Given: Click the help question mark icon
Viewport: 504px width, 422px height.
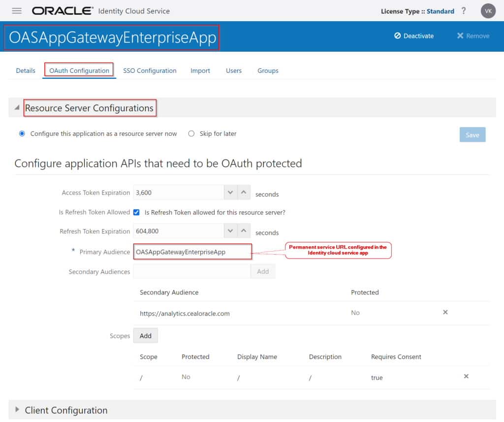Looking at the screenshot, I should click(463, 10).
